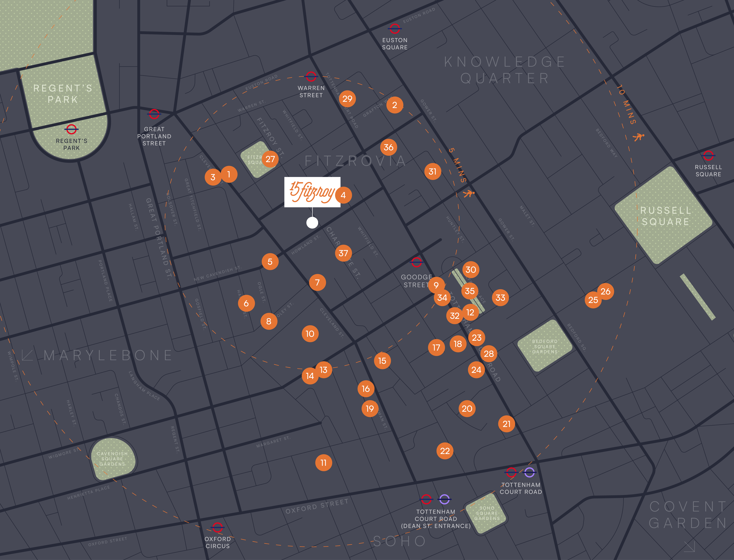Image resolution: width=734 pixels, height=560 pixels.
Task: Click the Marylebone direction arrow
Action: pos(27,355)
